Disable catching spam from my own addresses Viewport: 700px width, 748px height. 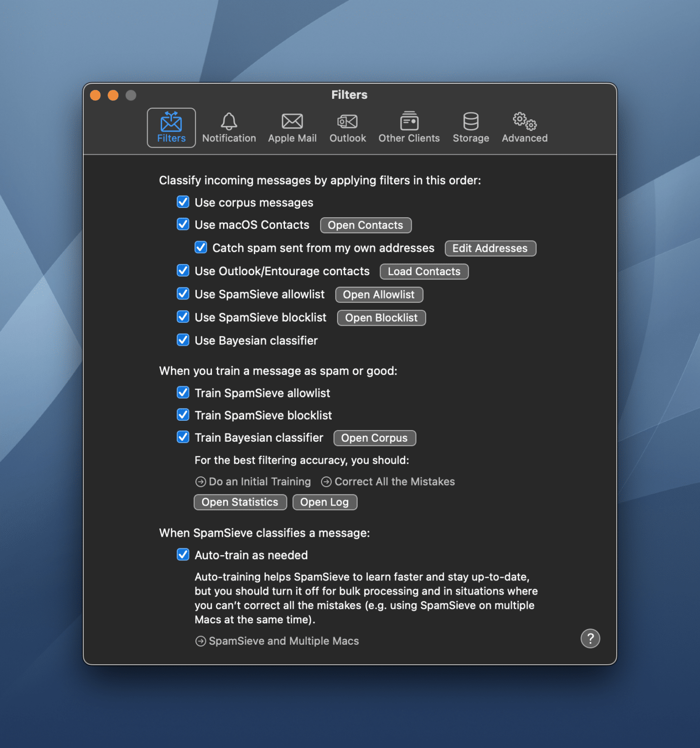point(200,247)
